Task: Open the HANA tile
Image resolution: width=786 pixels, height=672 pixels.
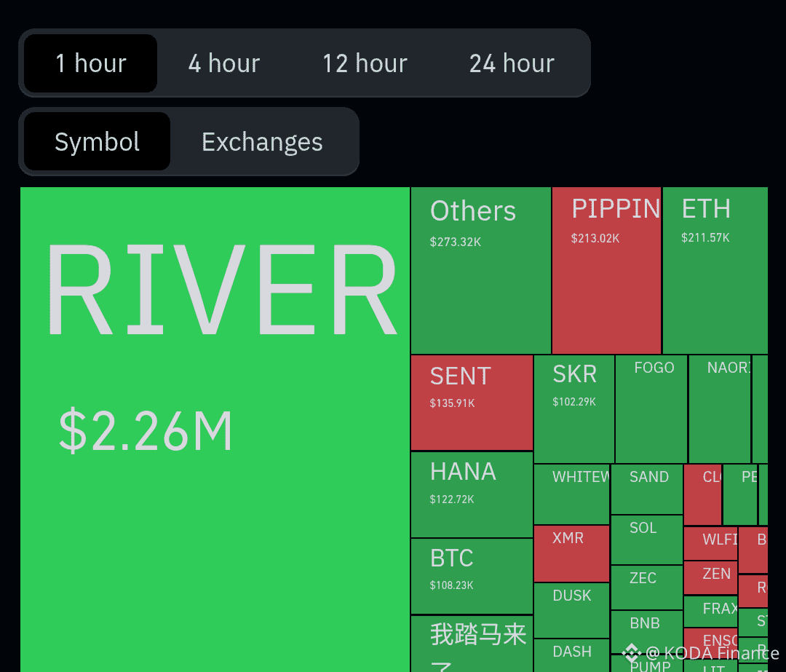Action: click(472, 494)
